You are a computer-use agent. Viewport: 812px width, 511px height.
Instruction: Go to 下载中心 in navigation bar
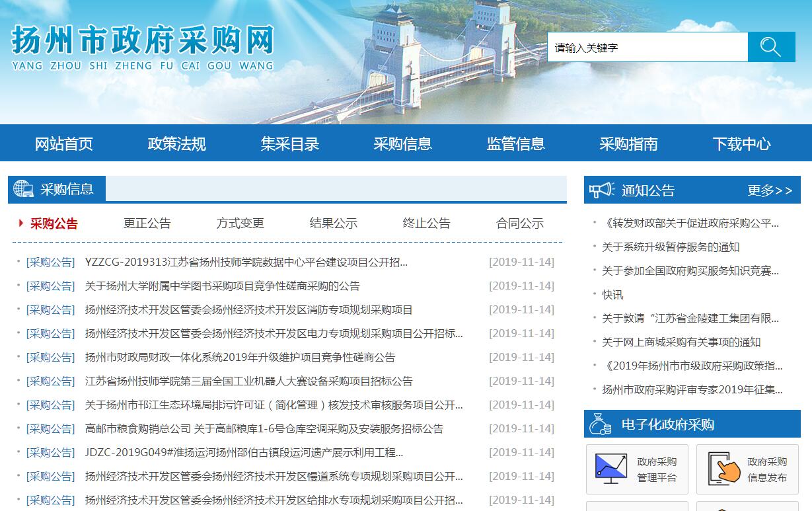741,143
